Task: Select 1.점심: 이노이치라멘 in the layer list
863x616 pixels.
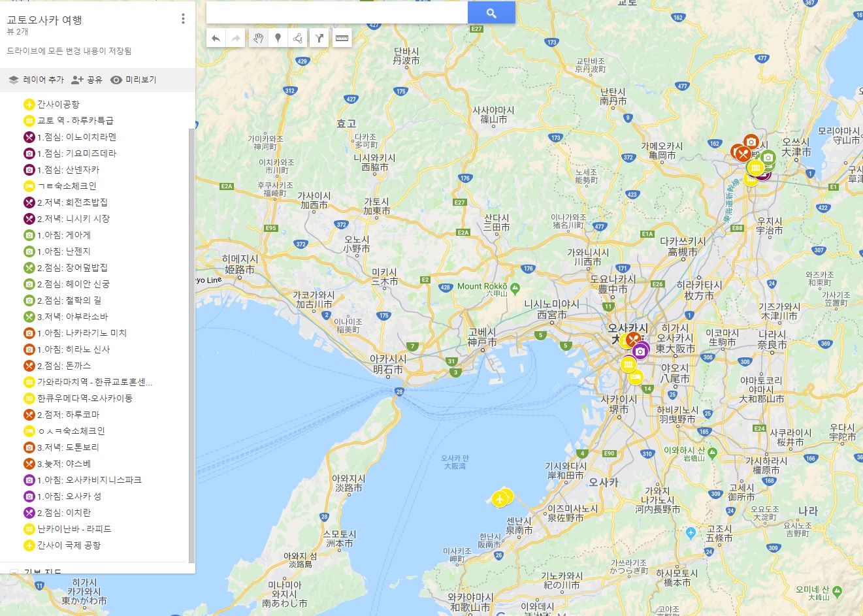Action: click(x=76, y=137)
